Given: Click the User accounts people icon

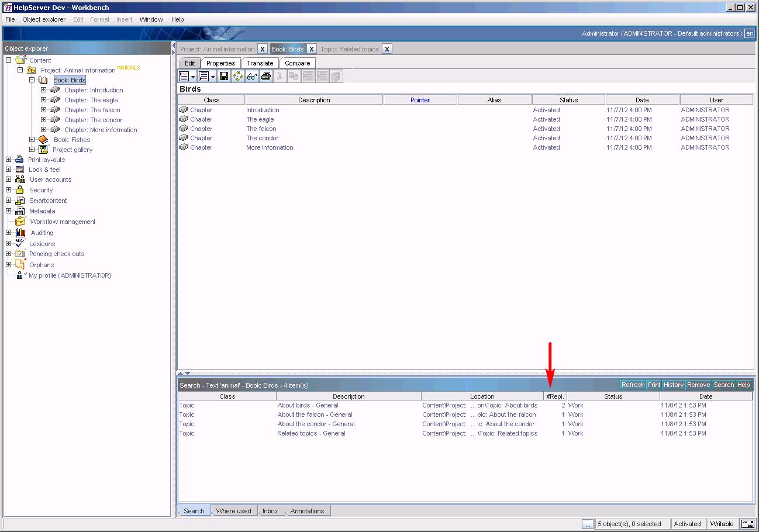Looking at the screenshot, I should (20, 179).
